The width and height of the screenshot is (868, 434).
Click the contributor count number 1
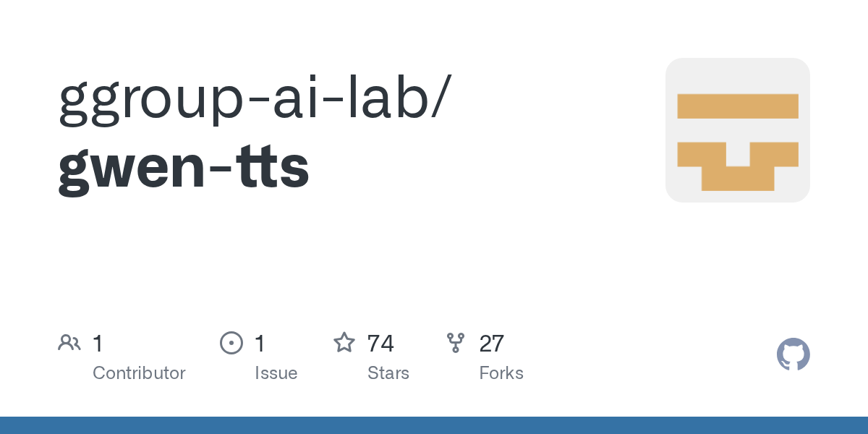coord(98,343)
